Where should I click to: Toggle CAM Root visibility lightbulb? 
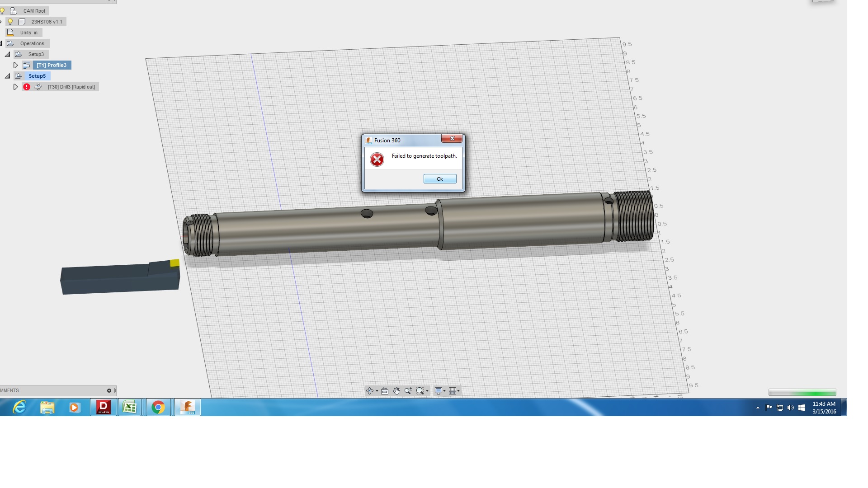pos(2,11)
